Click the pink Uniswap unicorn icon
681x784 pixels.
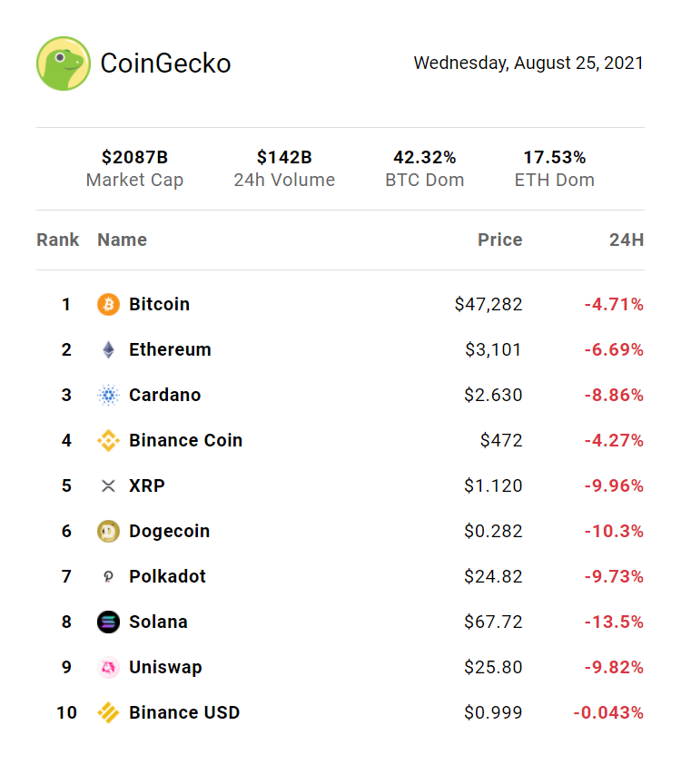[x=108, y=668]
